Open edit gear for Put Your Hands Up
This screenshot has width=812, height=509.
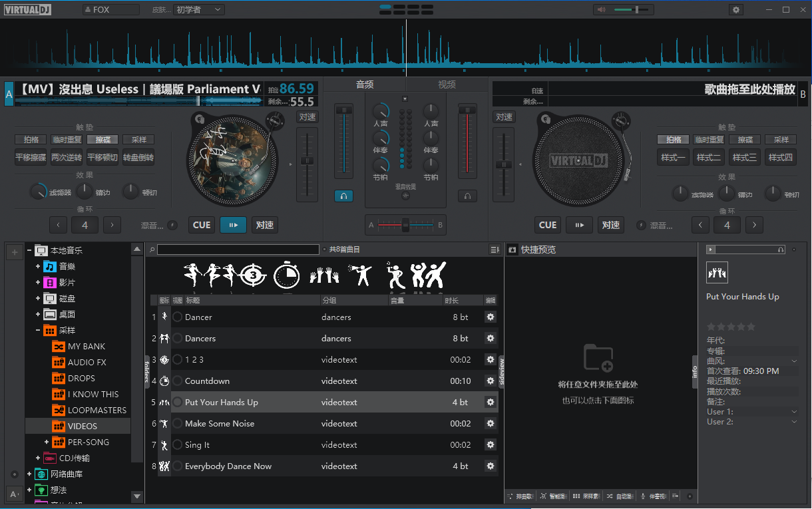pos(491,403)
